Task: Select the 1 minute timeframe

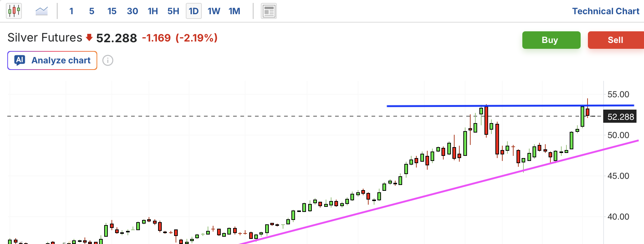Action: (x=71, y=11)
